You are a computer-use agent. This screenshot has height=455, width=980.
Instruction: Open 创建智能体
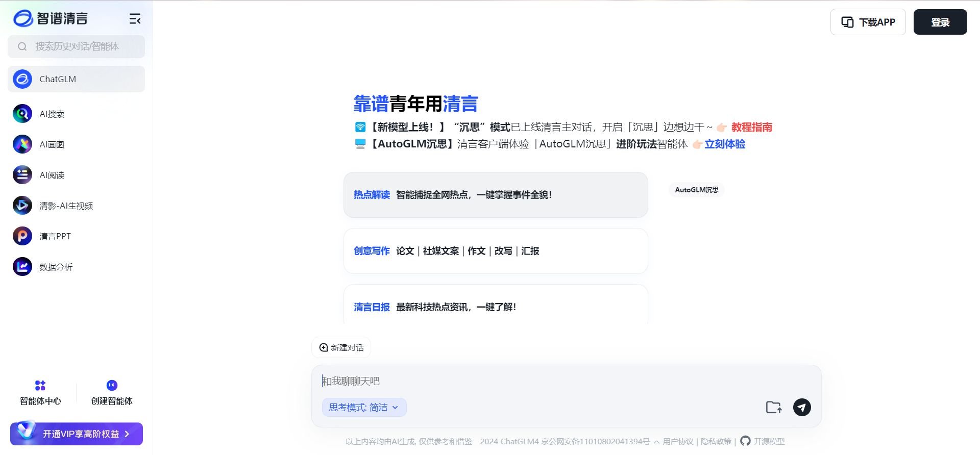(x=112, y=393)
